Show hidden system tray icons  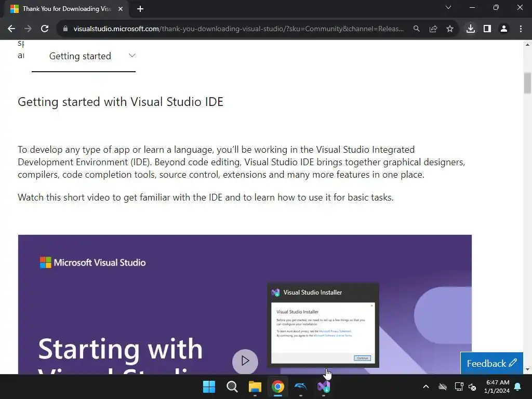point(426,387)
